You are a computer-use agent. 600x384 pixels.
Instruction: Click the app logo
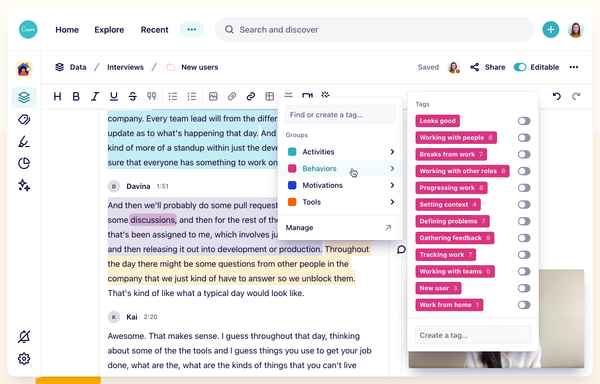click(28, 29)
